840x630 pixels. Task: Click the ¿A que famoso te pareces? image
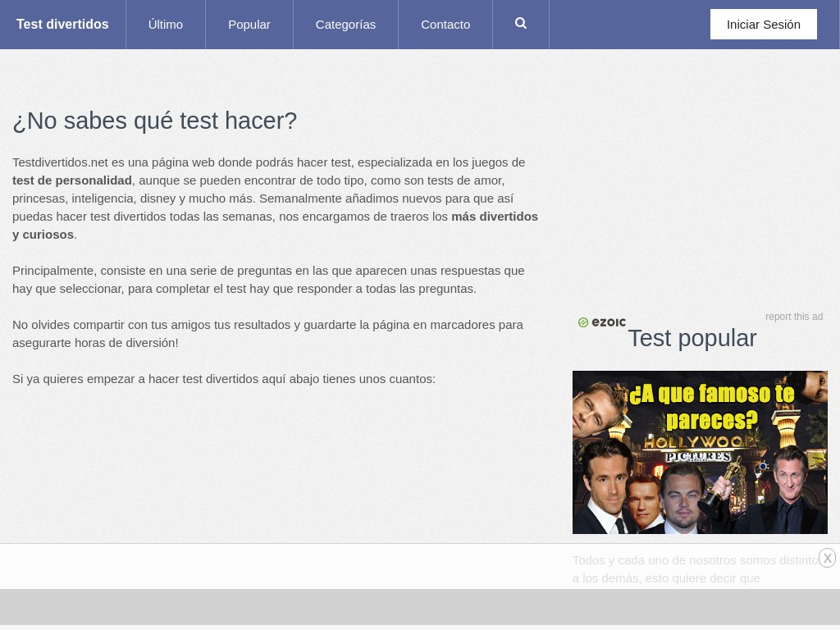coord(700,452)
